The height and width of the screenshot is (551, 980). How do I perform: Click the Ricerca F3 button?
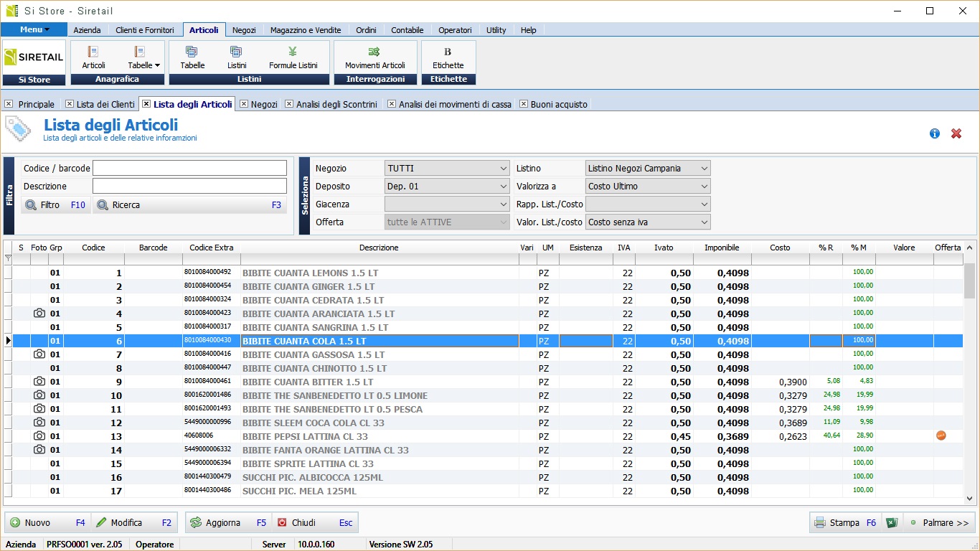(x=189, y=205)
